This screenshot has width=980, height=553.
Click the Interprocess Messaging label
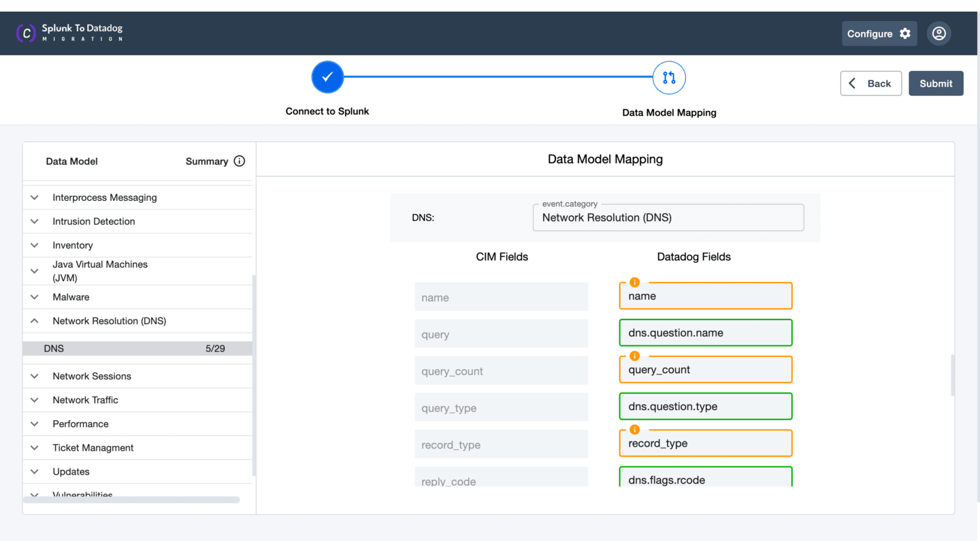point(105,197)
